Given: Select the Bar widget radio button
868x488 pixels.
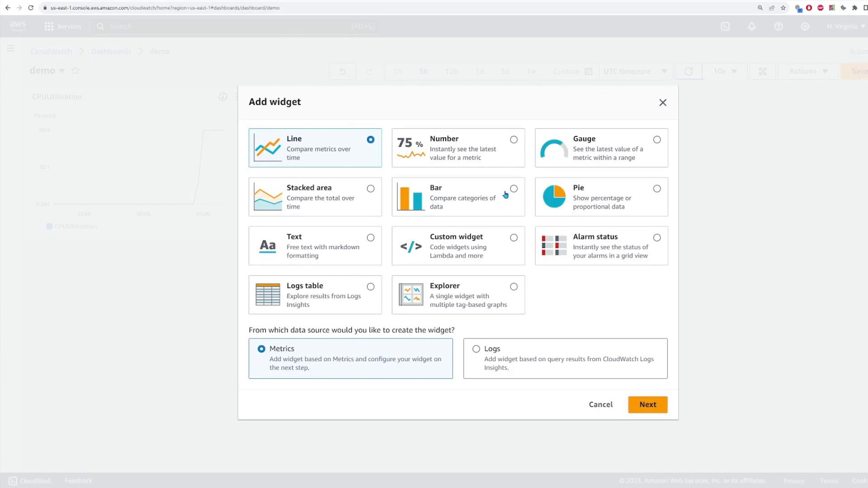Looking at the screenshot, I should point(514,188).
